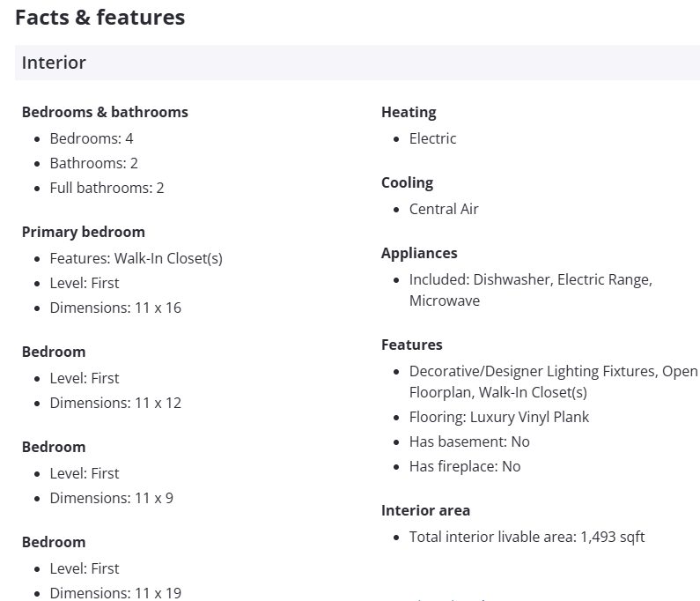The image size is (700, 601).
Task: Click the Bedrooms: 4 list item
Action: [x=92, y=138]
